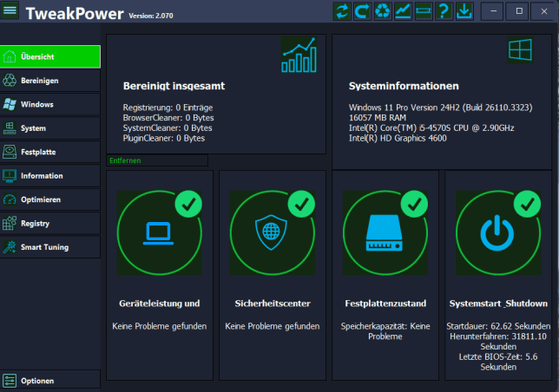The width and height of the screenshot is (559, 392).
Task: Click the recycle symbol toolbar icon
Action: (383, 11)
